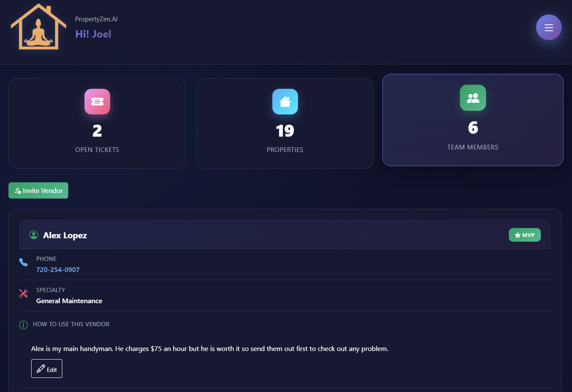Click the PropertyZen house logo
The width and height of the screenshot is (572, 392).
coord(38,27)
